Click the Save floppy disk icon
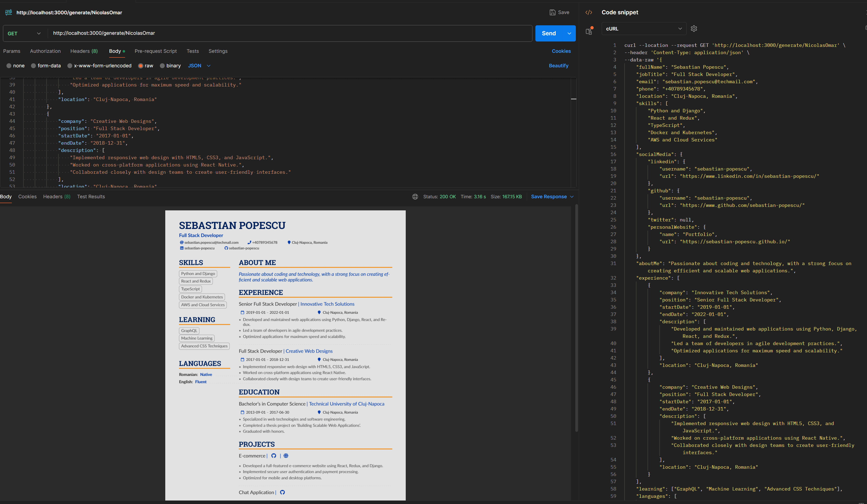 click(x=552, y=12)
